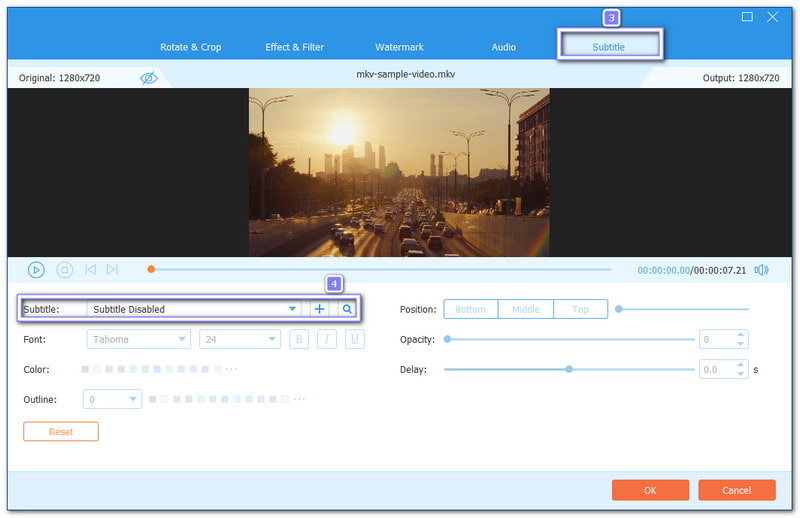
Task: Open the Watermark tab
Action: (x=399, y=47)
